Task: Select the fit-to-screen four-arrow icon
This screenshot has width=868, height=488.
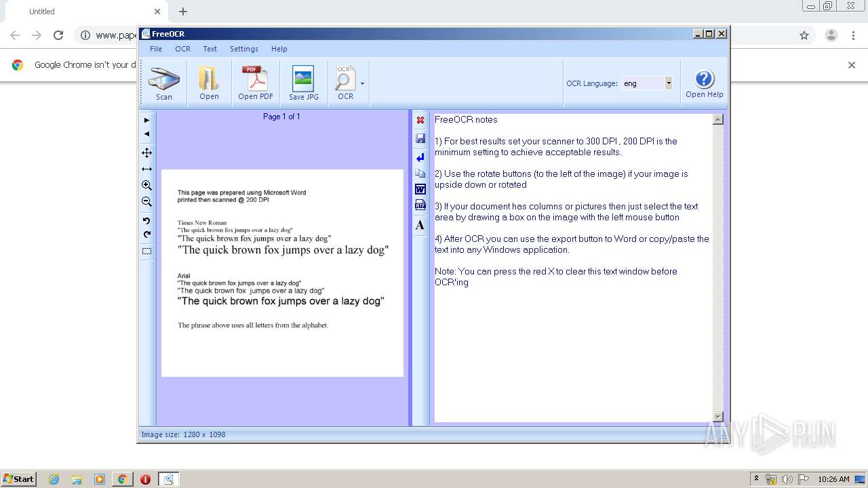Action: pos(146,152)
